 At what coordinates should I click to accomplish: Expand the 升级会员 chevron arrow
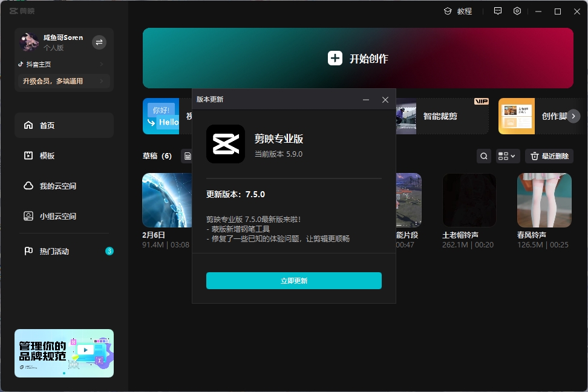click(x=101, y=81)
